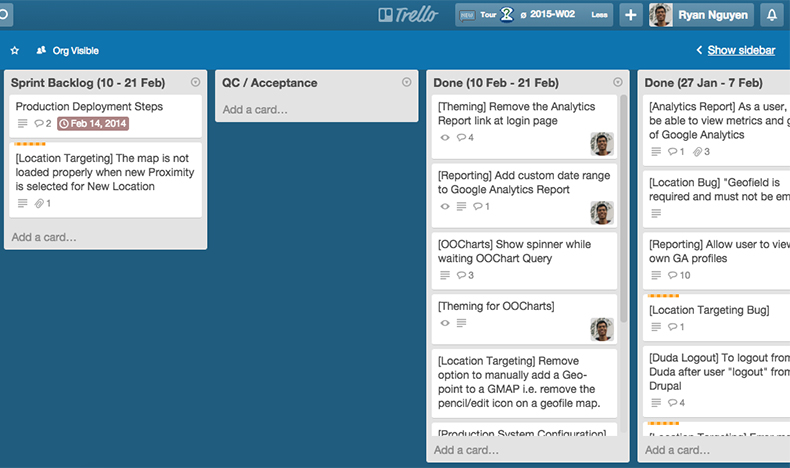Click the Show sidebar link

pos(741,50)
